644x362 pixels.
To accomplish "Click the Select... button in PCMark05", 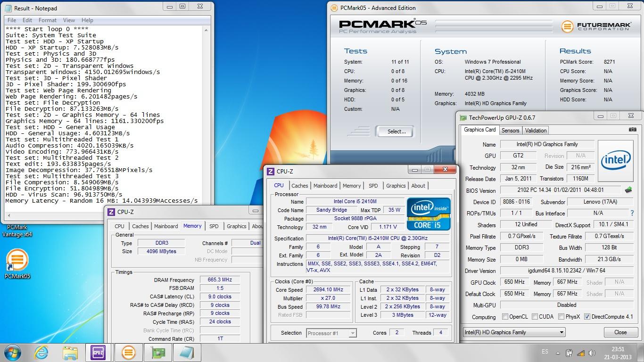I will [396, 132].
